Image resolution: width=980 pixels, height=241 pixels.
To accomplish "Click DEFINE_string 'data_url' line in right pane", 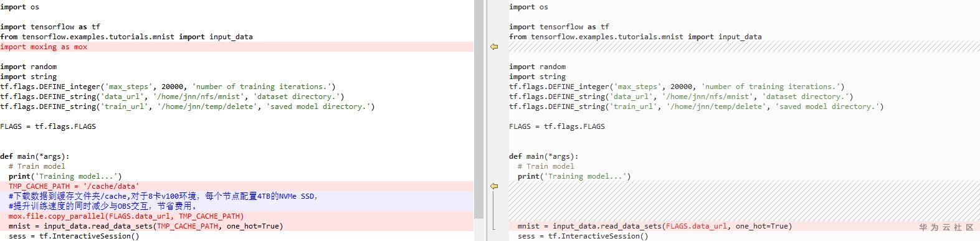I will click(681, 97).
